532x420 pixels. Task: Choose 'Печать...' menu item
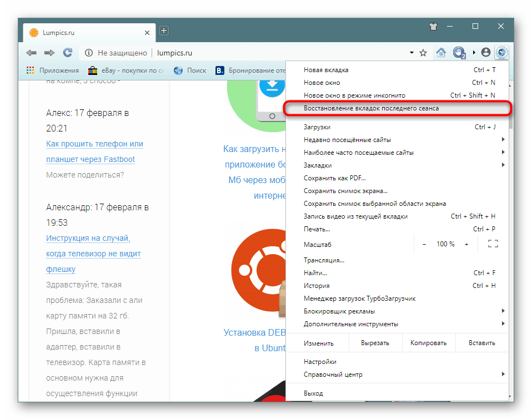coord(397,229)
